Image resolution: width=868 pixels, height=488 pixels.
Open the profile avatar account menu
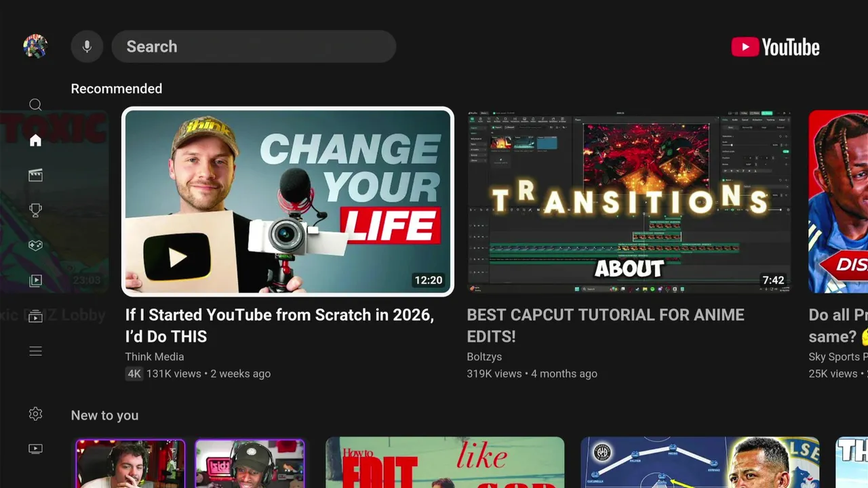pos(35,47)
